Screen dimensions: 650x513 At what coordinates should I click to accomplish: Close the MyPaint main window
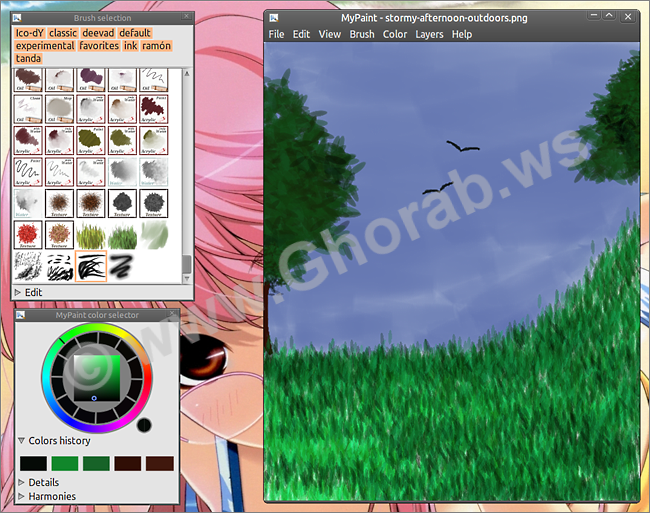click(628, 17)
